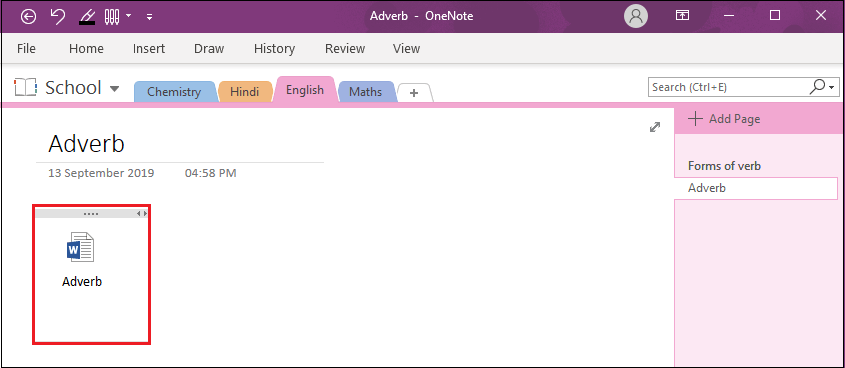Open ribbon display options
Screen dimensions: 845x368
[682, 16]
